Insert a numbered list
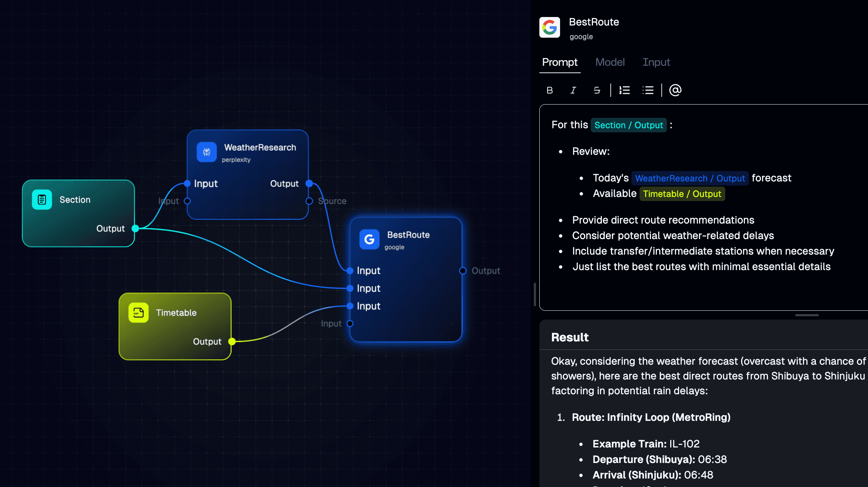 625,90
